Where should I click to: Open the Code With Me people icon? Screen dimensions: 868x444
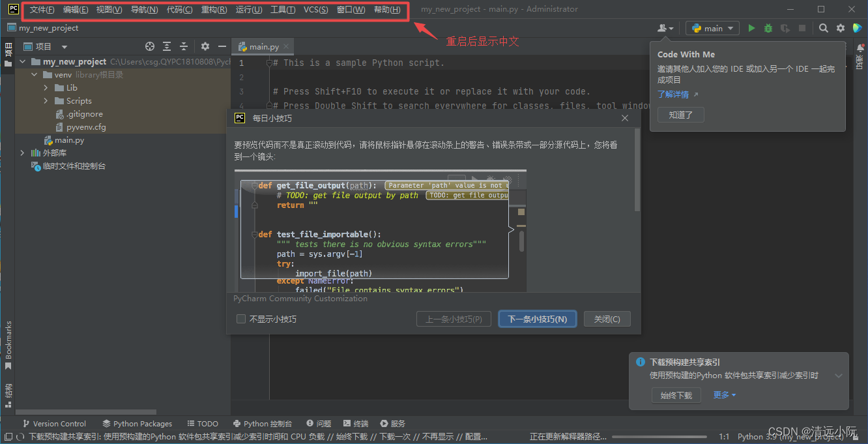[x=665, y=28]
